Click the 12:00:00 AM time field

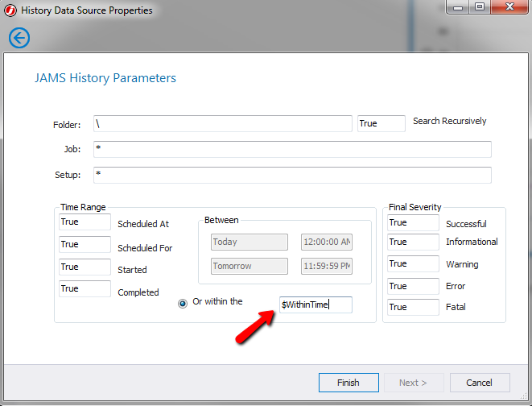[327, 242]
